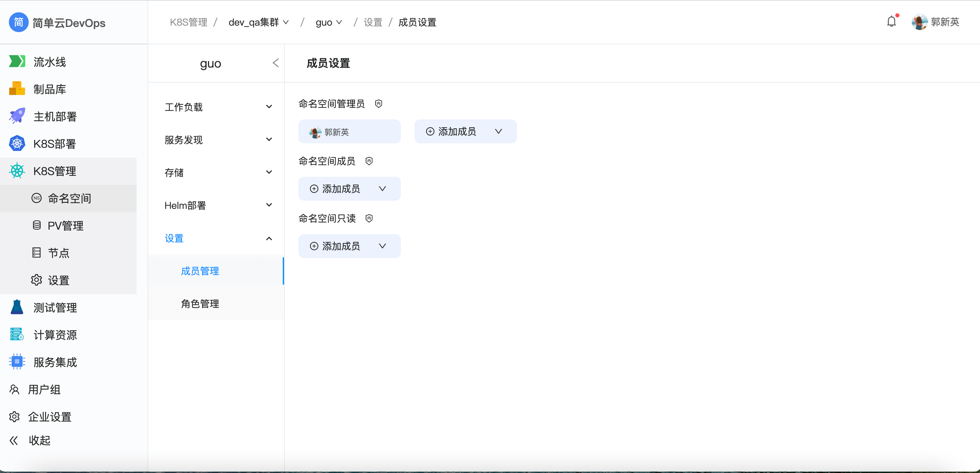
Task: Click the 服务集成 chip icon
Action: point(17,362)
